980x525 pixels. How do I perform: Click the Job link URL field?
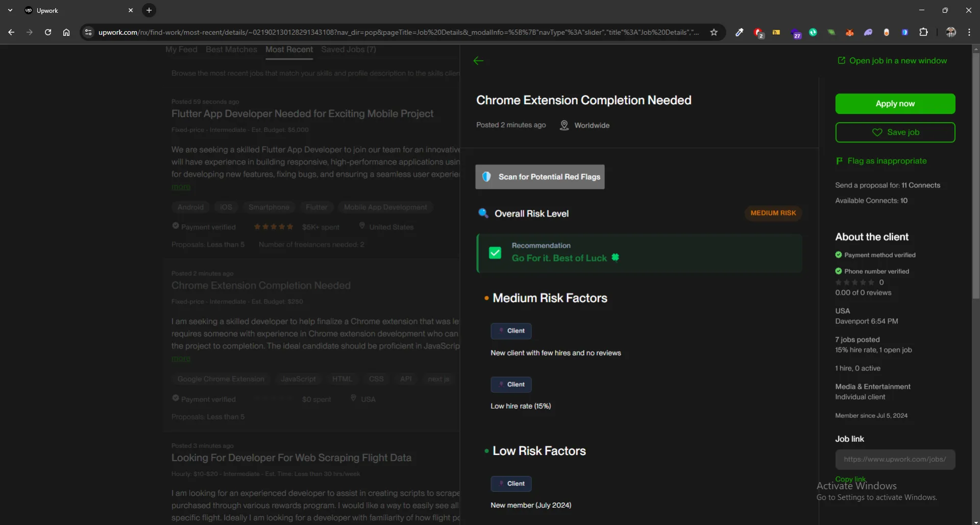(895, 459)
